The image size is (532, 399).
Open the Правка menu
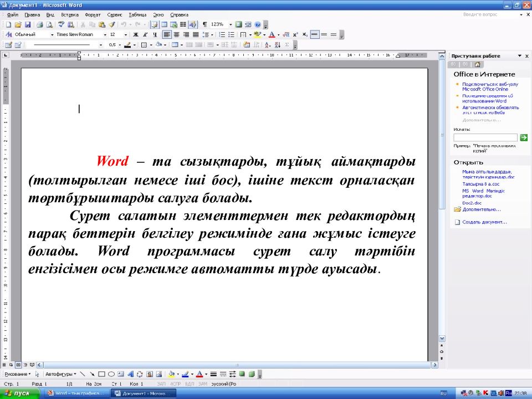click(x=32, y=15)
